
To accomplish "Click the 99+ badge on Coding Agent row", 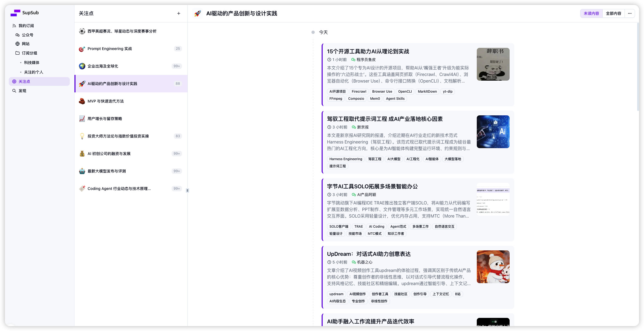I will pos(177,189).
